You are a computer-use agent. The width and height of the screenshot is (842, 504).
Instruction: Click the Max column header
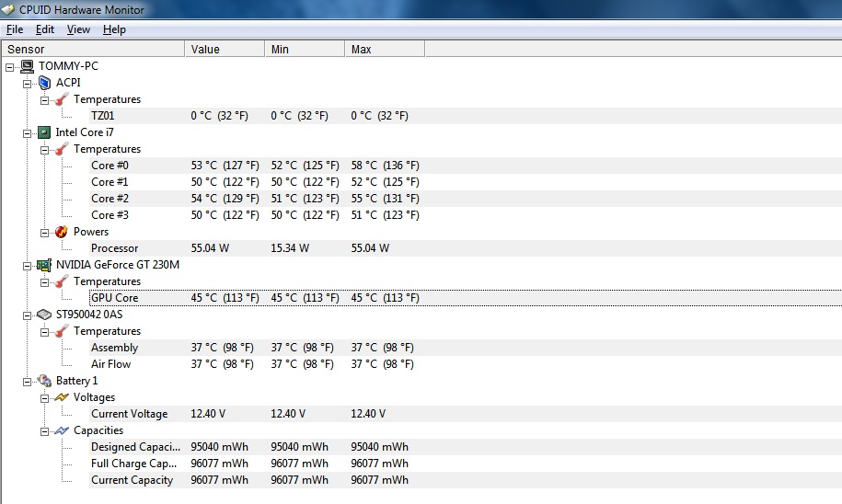pos(385,49)
